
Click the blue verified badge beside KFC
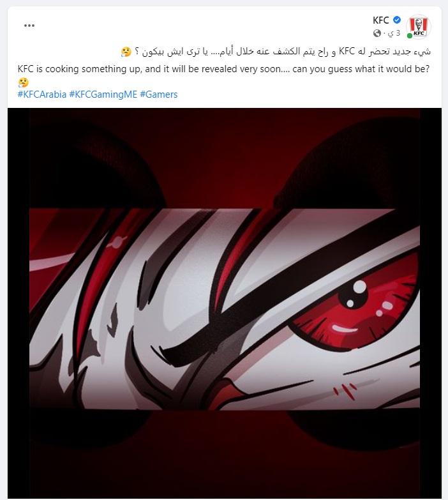point(397,20)
